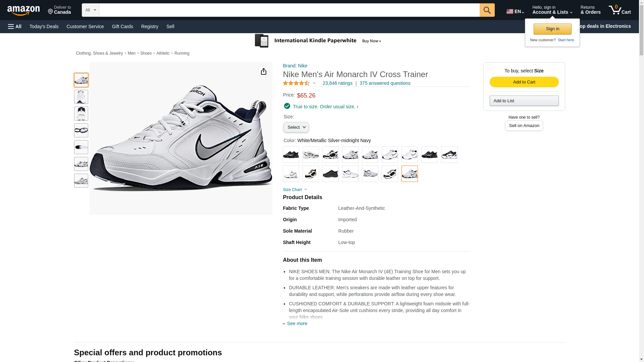Open the All hamburger menu

coord(15,26)
